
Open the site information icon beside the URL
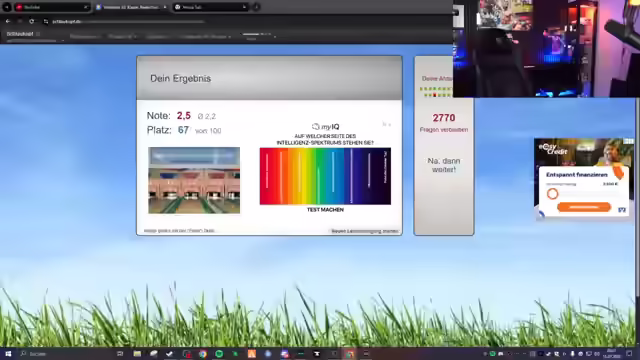[46, 21]
